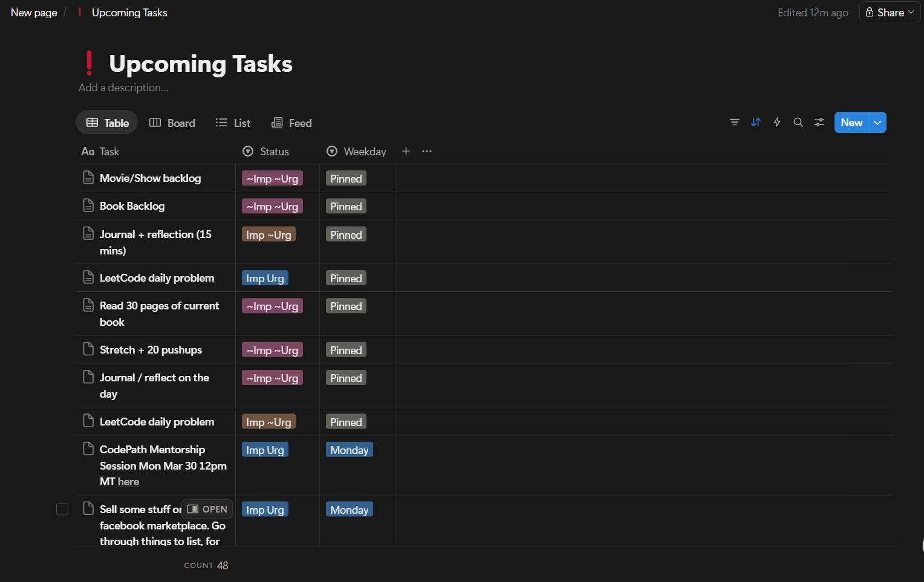
Task: Click the page icon for Read 30 pages row
Action: click(x=88, y=305)
